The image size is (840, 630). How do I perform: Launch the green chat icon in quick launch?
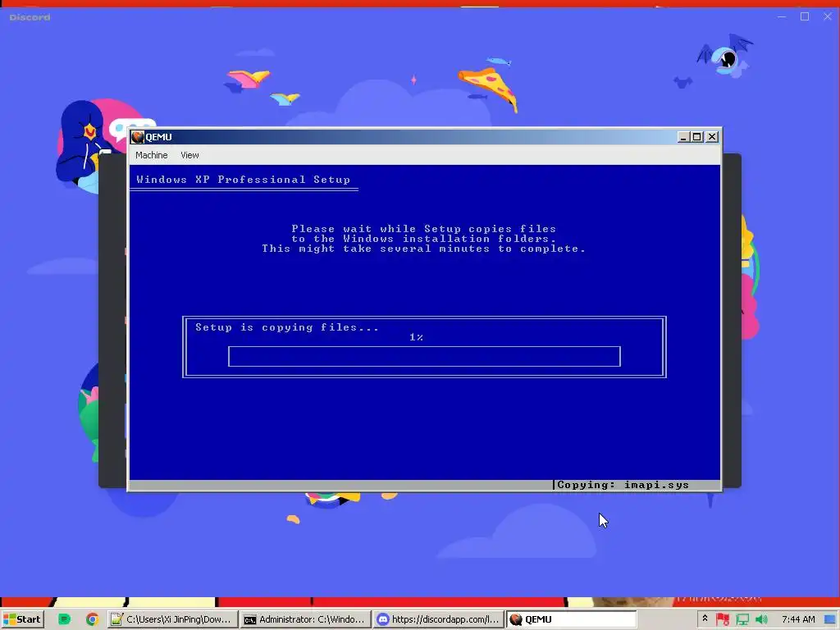point(64,619)
